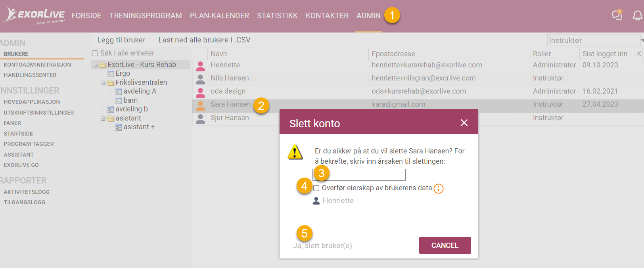
Task: Click the asistant + department icon
Action: click(119, 127)
